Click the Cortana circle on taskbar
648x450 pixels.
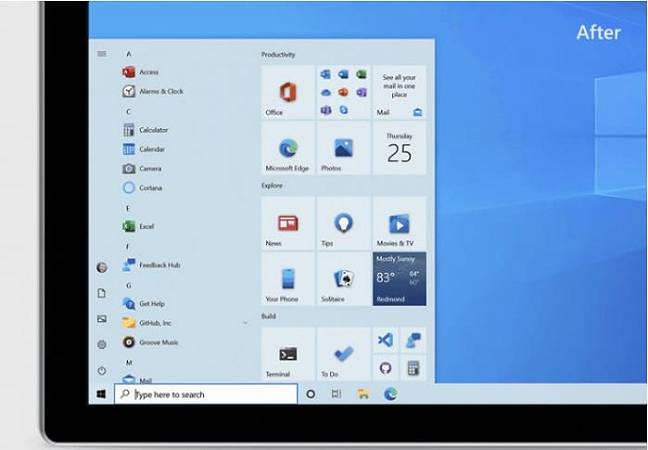pyautogui.click(x=311, y=394)
